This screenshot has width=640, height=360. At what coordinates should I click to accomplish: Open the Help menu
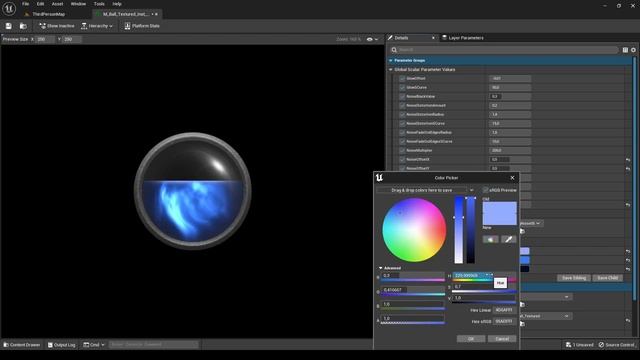point(117,4)
